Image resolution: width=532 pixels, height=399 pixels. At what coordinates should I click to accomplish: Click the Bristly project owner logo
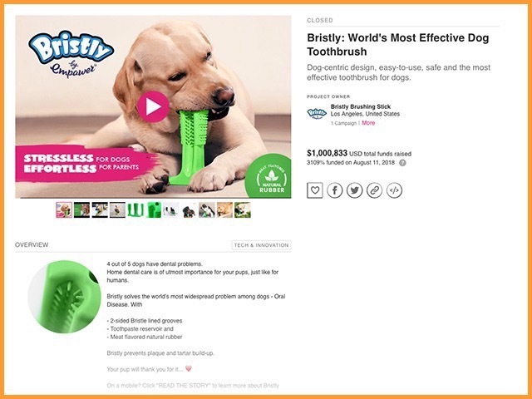317,113
